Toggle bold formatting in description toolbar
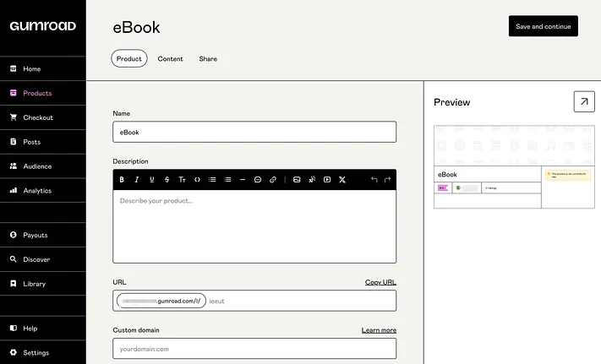The width and height of the screenshot is (601, 364). coord(122,180)
